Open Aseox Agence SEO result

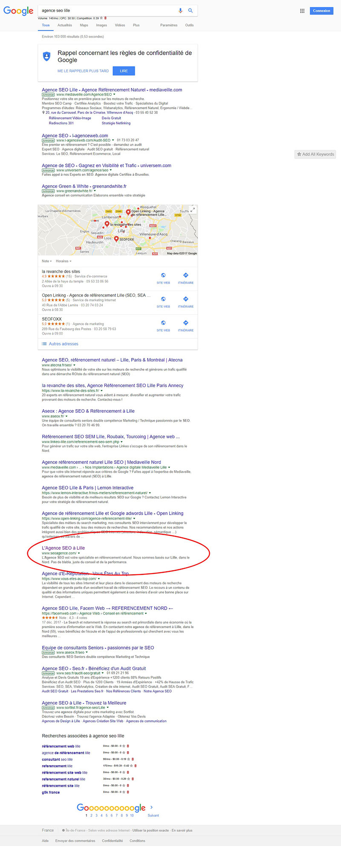pos(88,411)
